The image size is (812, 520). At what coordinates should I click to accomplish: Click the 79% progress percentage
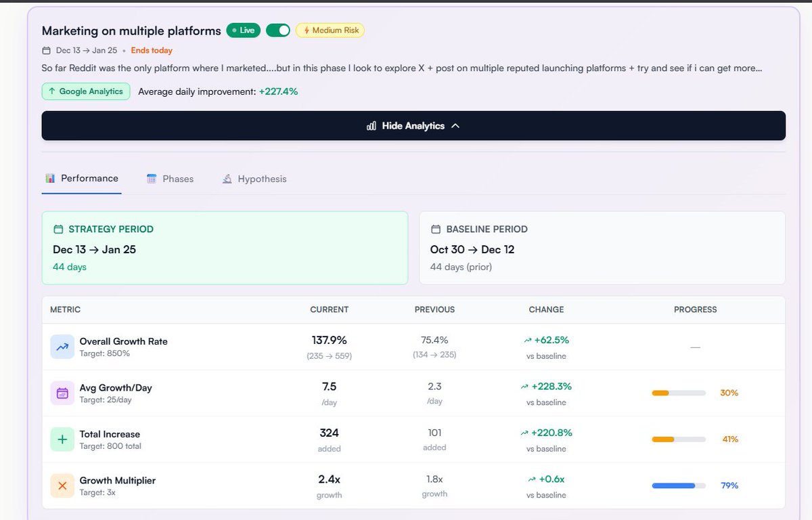729,485
